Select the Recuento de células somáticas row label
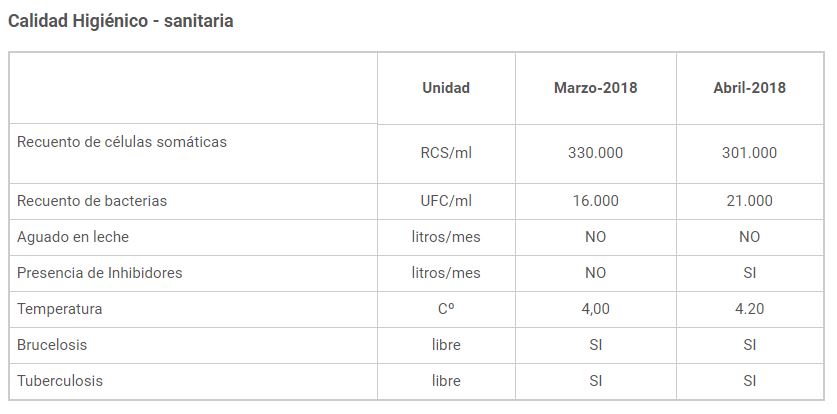The image size is (837, 414). click(122, 142)
